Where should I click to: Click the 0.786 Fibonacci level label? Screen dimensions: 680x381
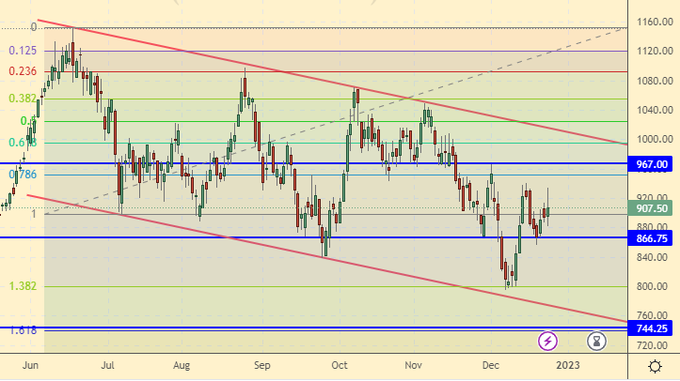(23, 174)
